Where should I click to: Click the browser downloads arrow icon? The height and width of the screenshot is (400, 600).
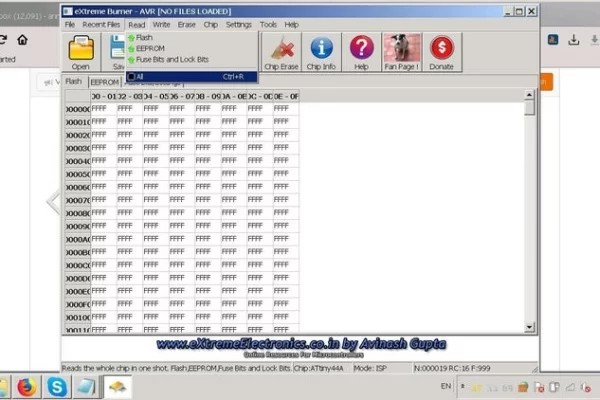(x=574, y=40)
